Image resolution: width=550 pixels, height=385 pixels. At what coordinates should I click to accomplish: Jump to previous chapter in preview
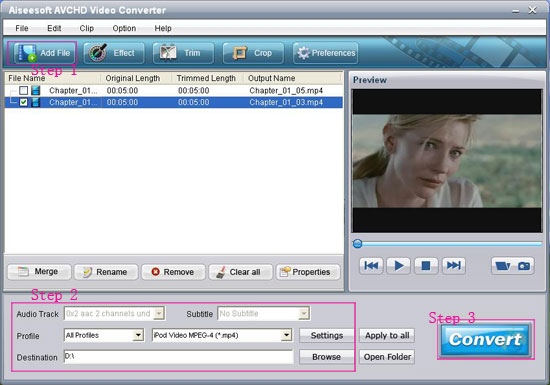pyautogui.click(x=371, y=266)
